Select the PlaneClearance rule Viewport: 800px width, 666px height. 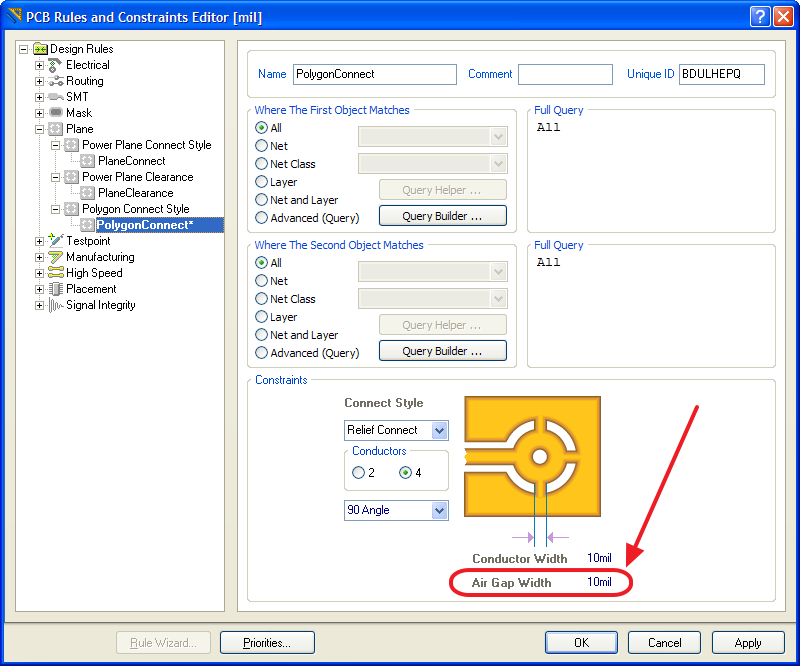[136, 193]
